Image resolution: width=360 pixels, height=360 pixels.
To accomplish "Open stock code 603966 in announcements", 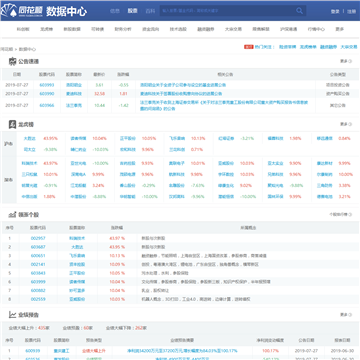I will click(47, 105).
